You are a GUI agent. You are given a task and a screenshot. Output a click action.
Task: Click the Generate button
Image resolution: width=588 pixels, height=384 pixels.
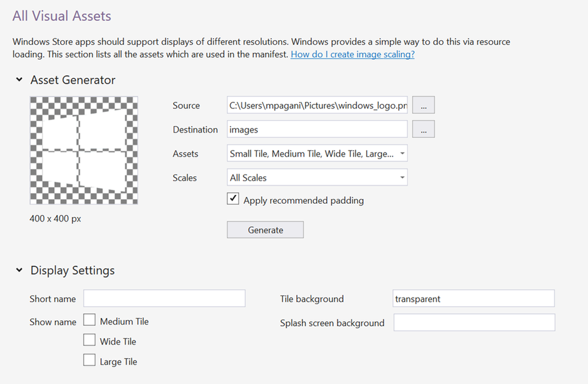[265, 230]
